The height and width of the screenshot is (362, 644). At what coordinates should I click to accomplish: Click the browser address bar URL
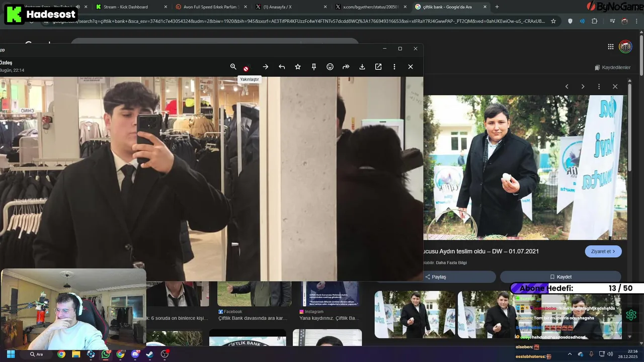[x=298, y=21]
